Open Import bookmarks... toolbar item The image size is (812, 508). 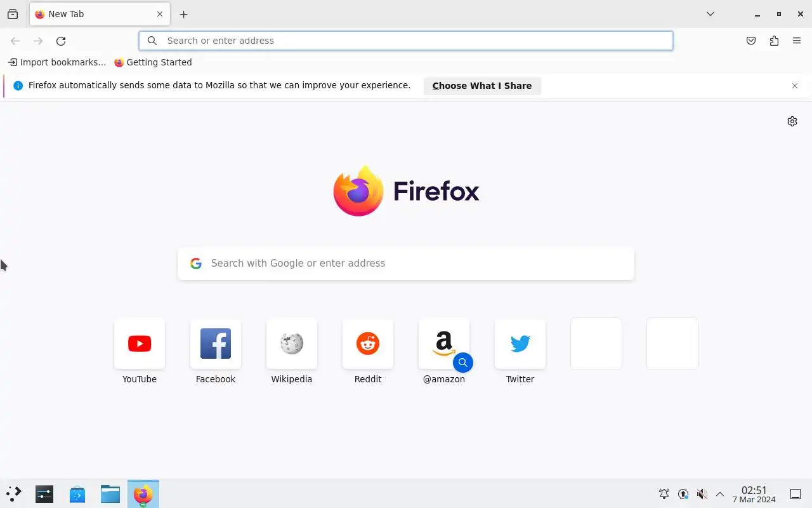pyautogui.click(x=57, y=62)
